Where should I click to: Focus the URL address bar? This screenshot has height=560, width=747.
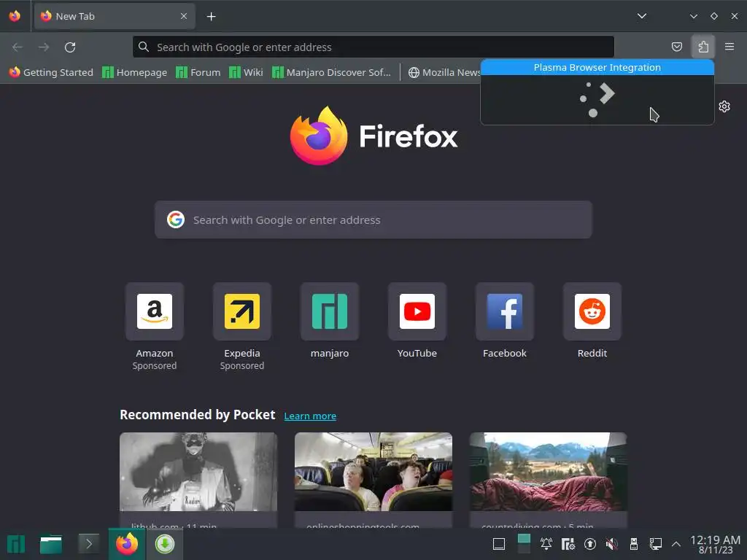(x=373, y=47)
